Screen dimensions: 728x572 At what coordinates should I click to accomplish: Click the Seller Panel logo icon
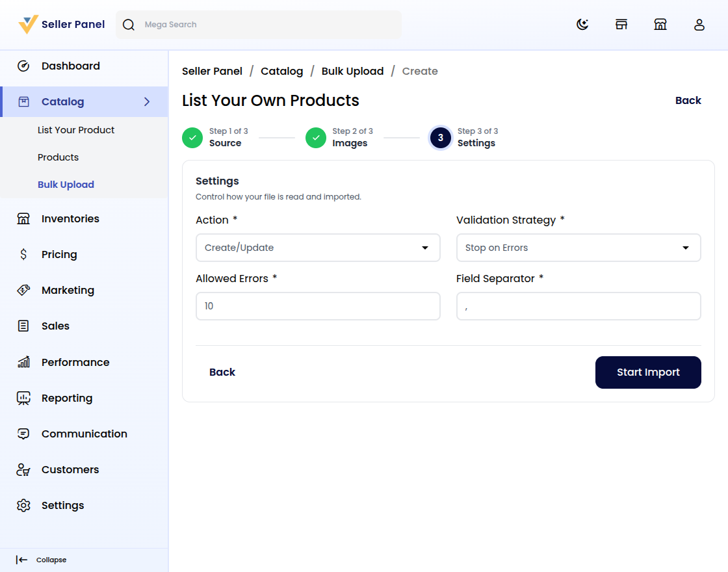28,25
